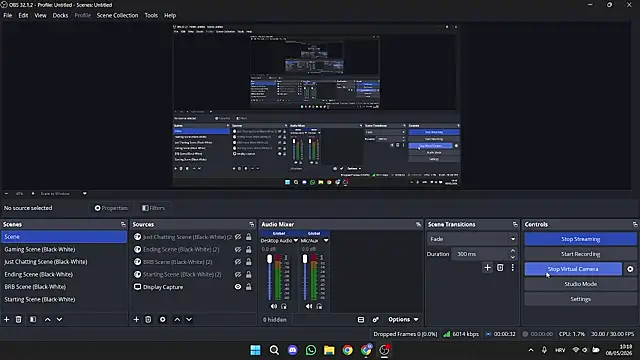This screenshot has width=640, height=360.
Task: Open the Scene Collection menu
Action: (x=118, y=16)
